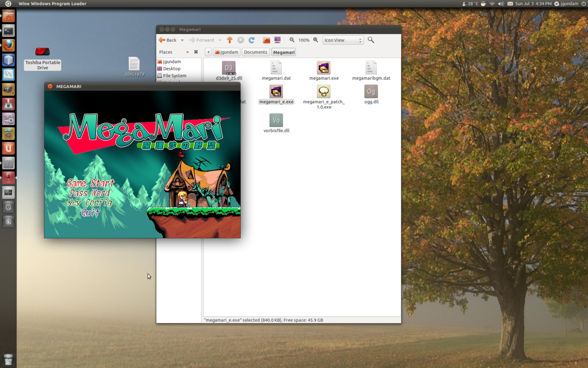Click the Megamari path bar button
This screenshot has width=588, height=368.
click(283, 52)
